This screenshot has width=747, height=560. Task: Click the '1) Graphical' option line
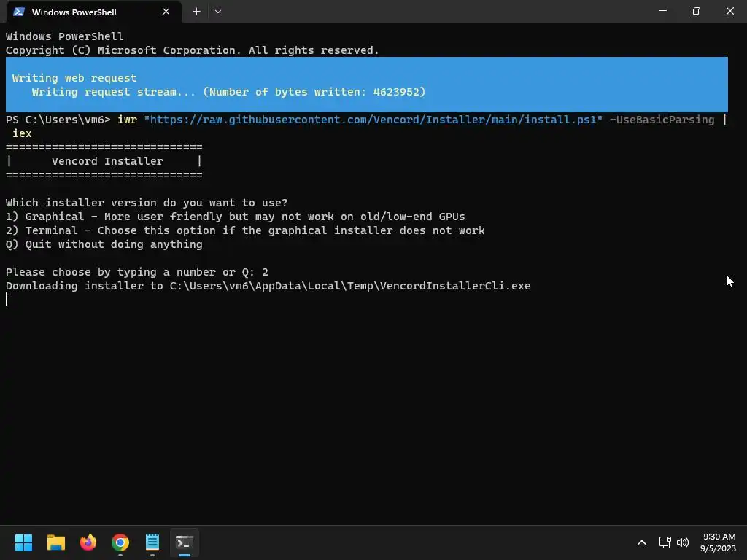[x=236, y=217]
